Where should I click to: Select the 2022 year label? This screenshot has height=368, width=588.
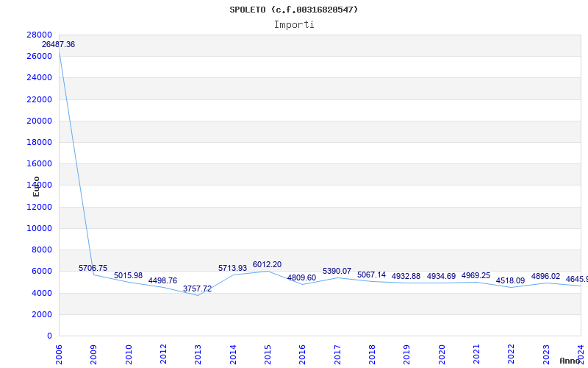click(x=512, y=354)
